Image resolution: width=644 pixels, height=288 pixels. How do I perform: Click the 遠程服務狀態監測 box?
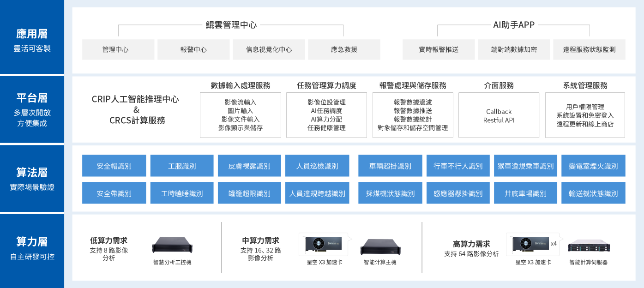[x=589, y=49]
